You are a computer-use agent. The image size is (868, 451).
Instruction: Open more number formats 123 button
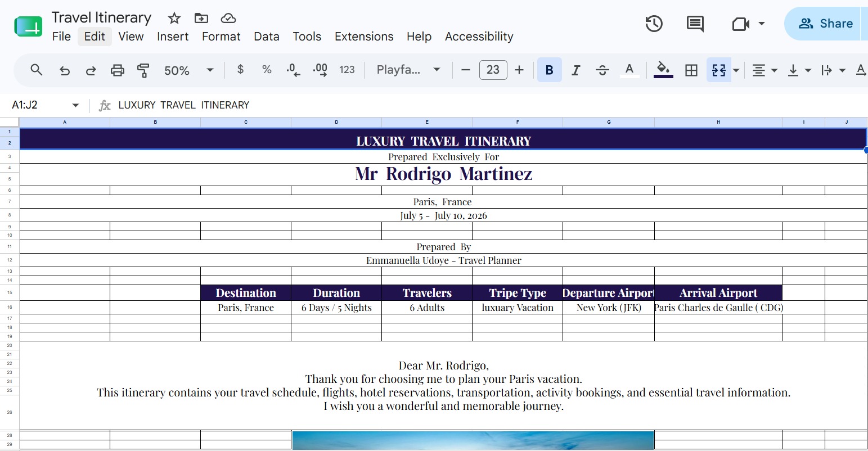347,70
